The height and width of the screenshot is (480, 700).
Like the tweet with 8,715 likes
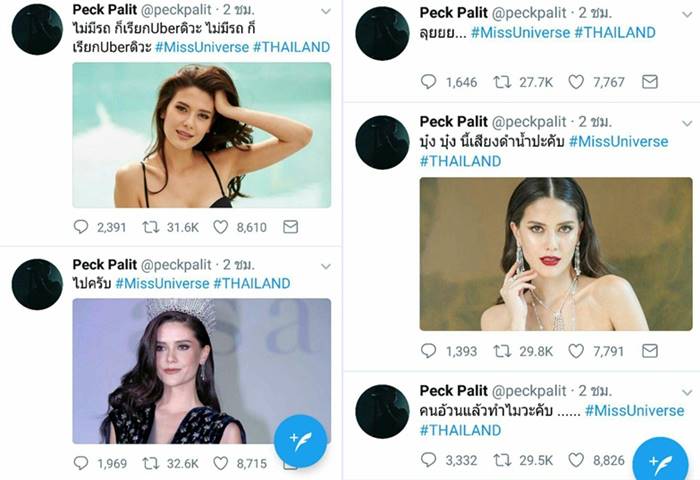(x=222, y=463)
